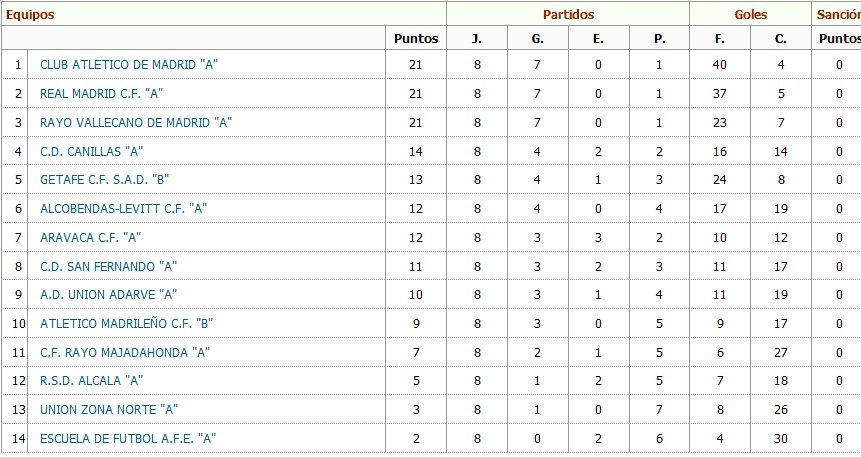The width and height of the screenshot is (861, 457).
Task: Click UNION ZONA NORTE "A" link
Action: point(109,410)
